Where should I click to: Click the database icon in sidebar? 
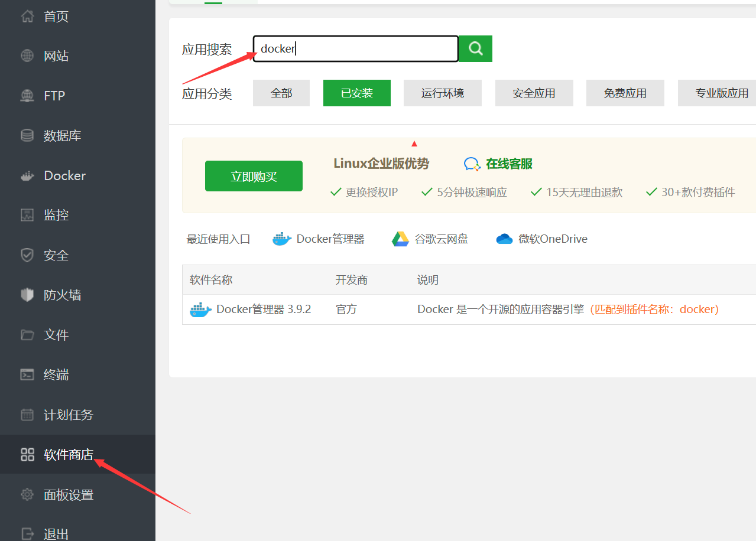27,136
